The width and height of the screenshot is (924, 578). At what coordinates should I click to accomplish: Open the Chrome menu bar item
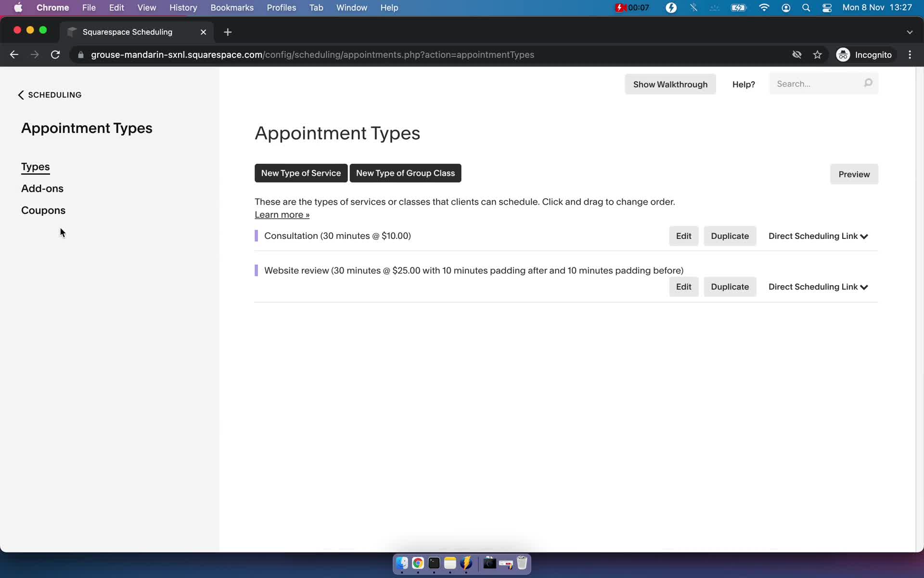point(52,8)
